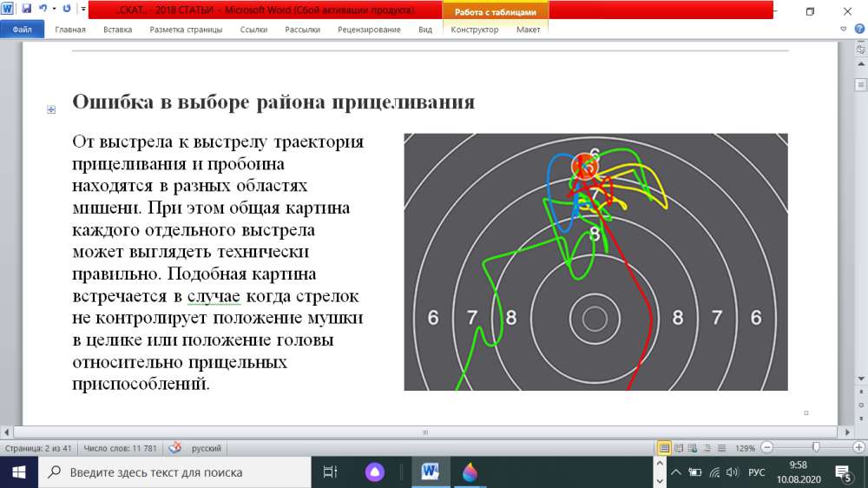This screenshot has width=868, height=488.
Task: Click the table move handle beside the heading
Action: tap(51, 109)
